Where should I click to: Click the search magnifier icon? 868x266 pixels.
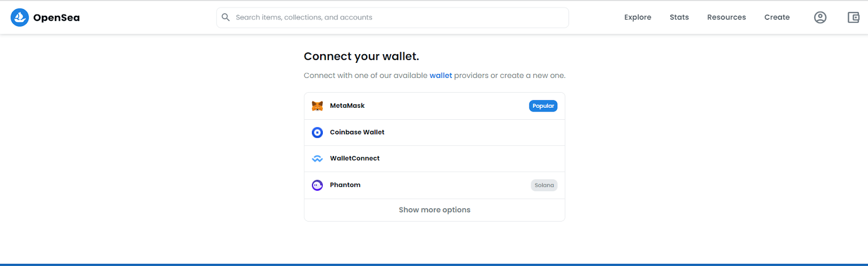click(226, 17)
